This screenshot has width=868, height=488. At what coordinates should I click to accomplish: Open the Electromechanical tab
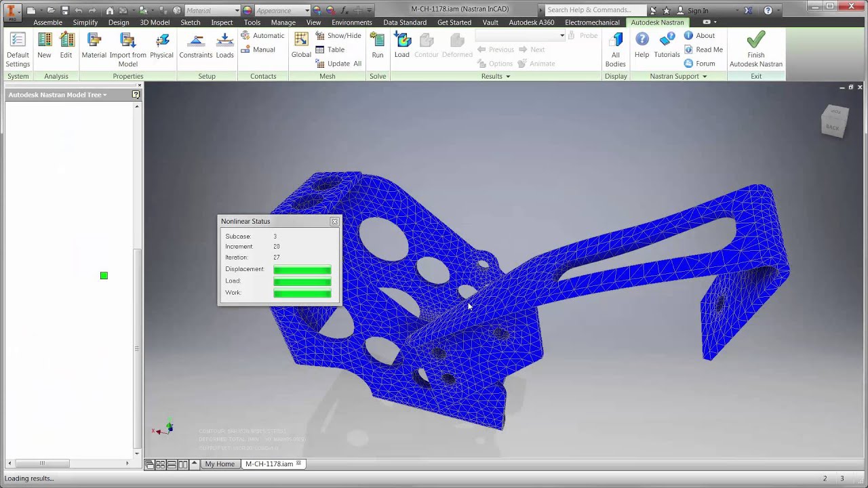coord(592,22)
